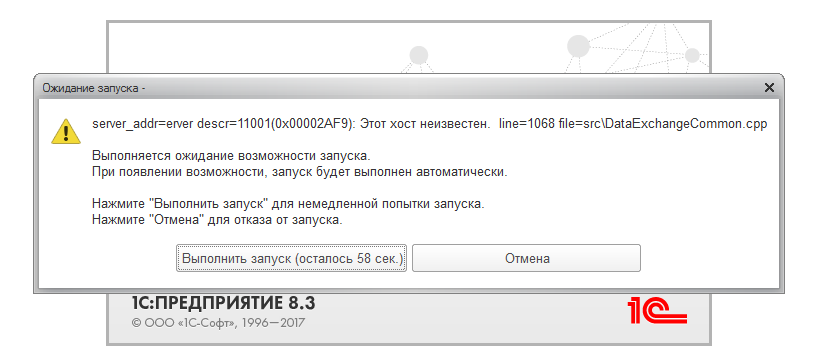Cancel launch with the "Отмена" button
This screenshot has width=835, height=363.
click(x=526, y=259)
